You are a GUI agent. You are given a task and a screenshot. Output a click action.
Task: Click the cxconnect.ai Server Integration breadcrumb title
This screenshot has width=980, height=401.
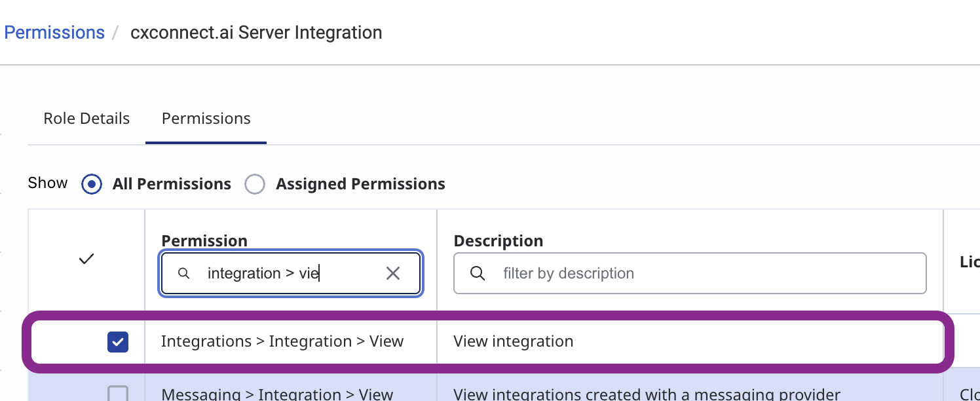[x=256, y=33]
